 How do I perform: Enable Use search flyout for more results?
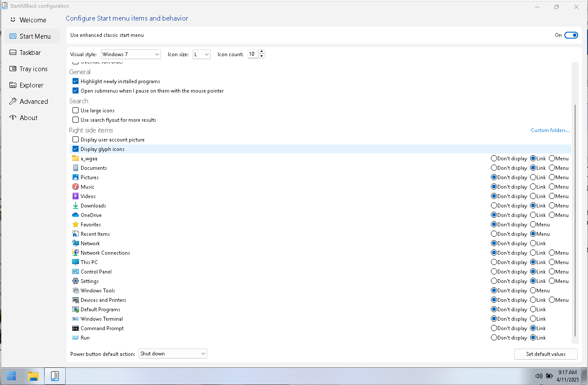pos(76,120)
